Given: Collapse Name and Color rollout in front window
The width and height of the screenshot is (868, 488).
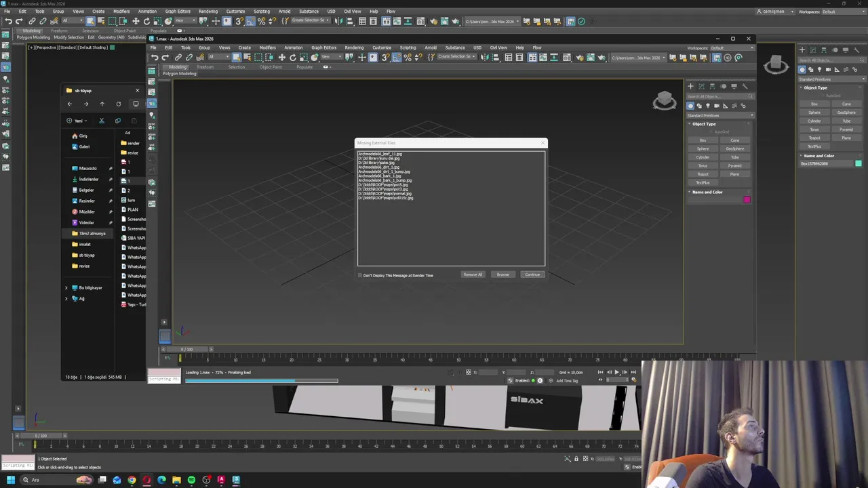Looking at the screenshot, I should (x=707, y=192).
